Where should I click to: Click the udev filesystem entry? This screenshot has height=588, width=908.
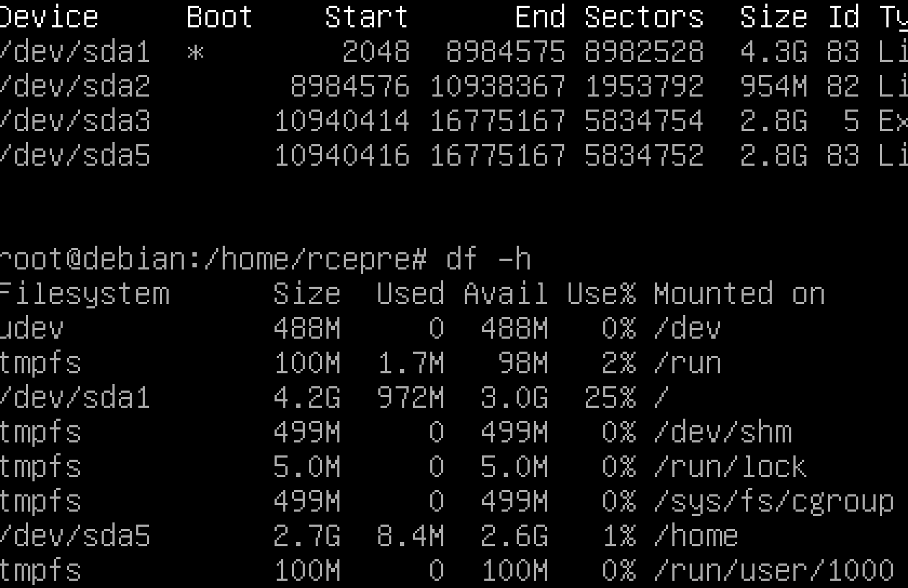pyautogui.click(x=31, y=329)
